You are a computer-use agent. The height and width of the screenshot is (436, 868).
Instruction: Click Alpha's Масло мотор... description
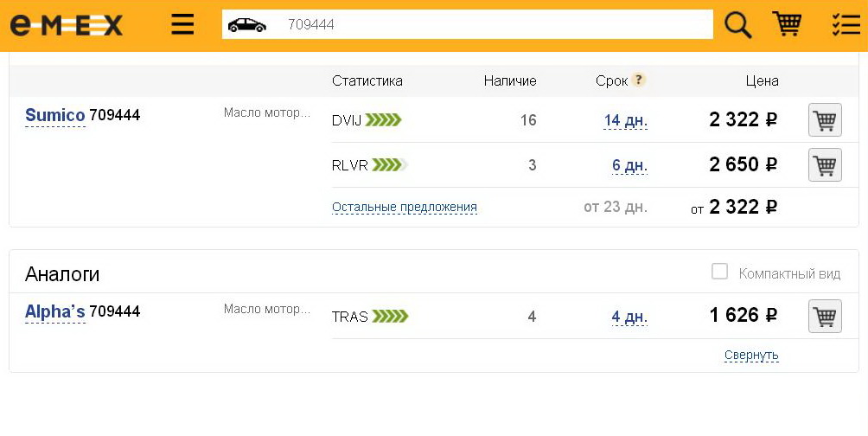(x=267, y=309)
